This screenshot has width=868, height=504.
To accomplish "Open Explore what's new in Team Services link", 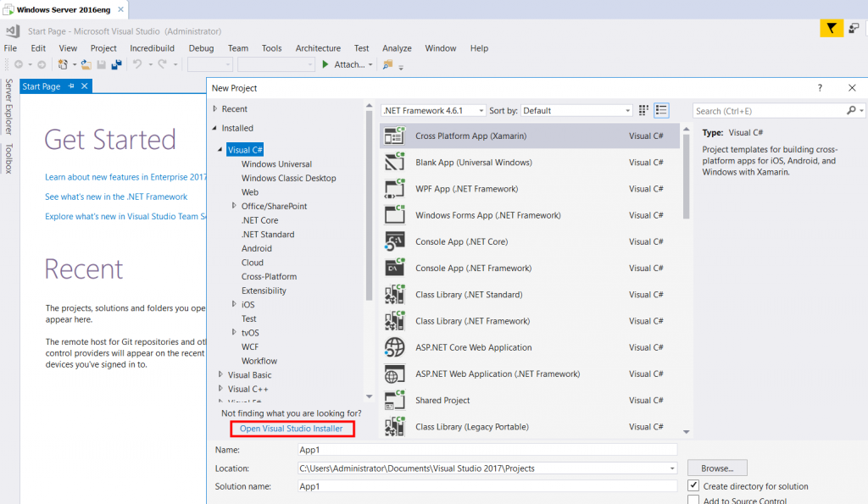I will point(125,216).
